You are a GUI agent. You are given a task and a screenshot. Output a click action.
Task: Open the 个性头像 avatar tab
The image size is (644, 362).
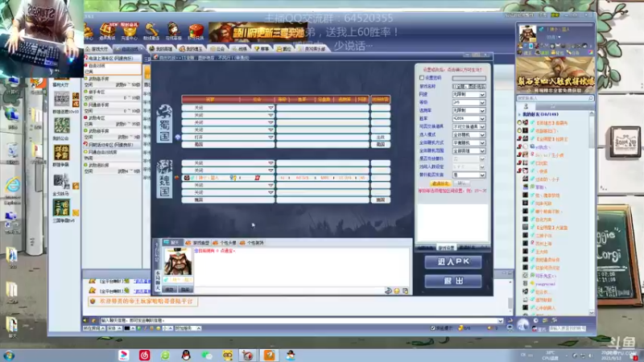[x=225, y=243]
